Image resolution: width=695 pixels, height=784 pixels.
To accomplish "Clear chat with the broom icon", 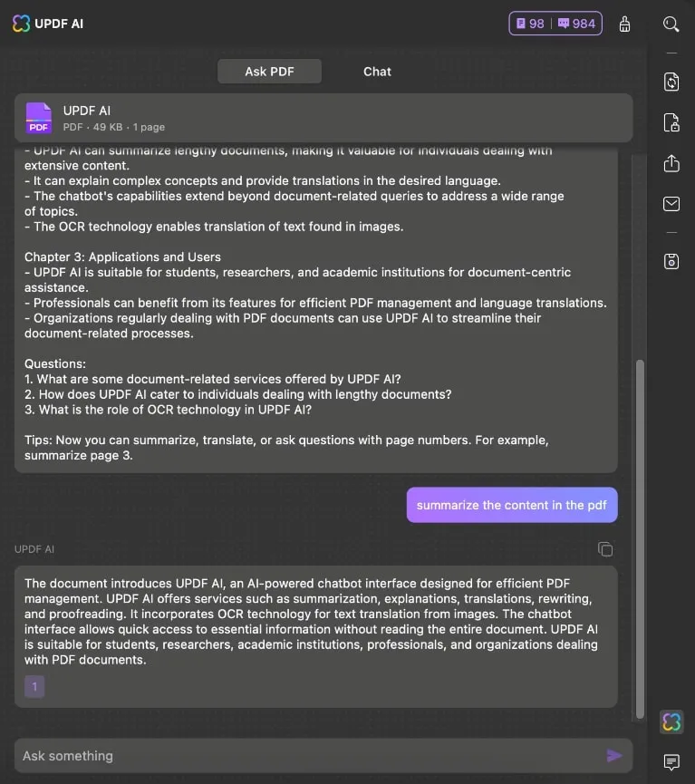I will (x=624, y=24).
